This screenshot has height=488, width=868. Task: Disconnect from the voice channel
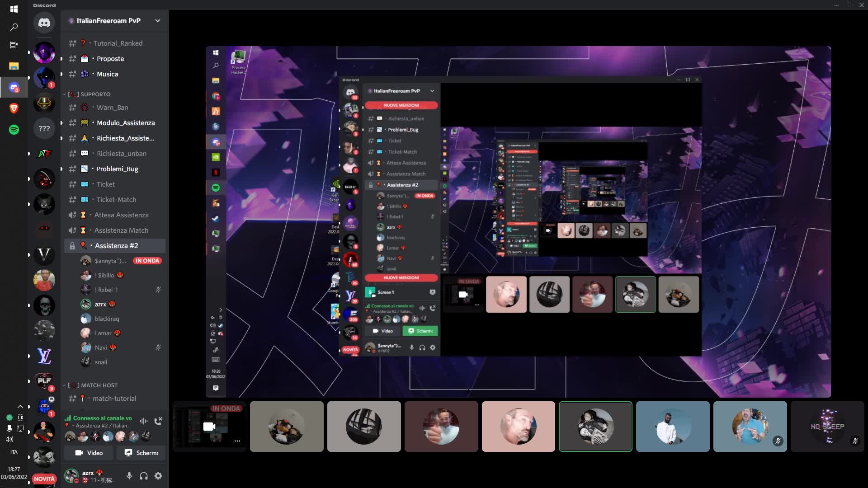pyautogui.click(x=158, y=421)
